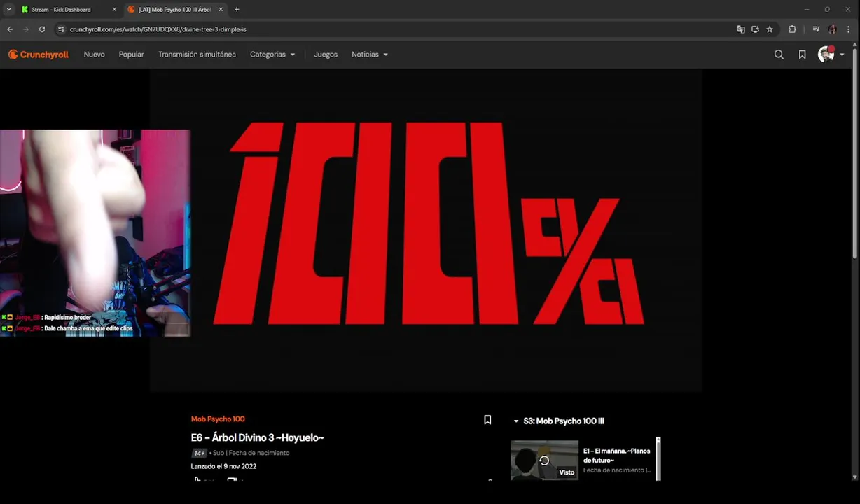Open a new browser tab
Screen dimensions: 860x504
pyautogui.click(x=237, y=10)
